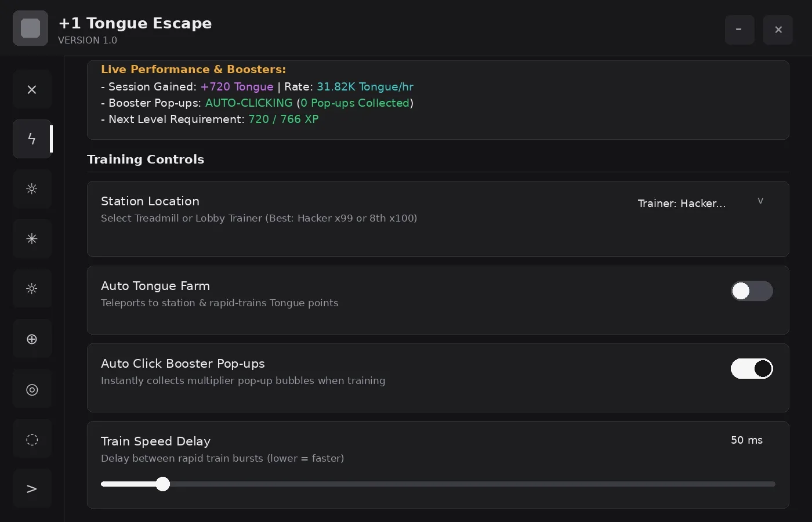Click the Station Location dropdown chevron
Screen dimensions: 812x522
[x=760, y=201]
